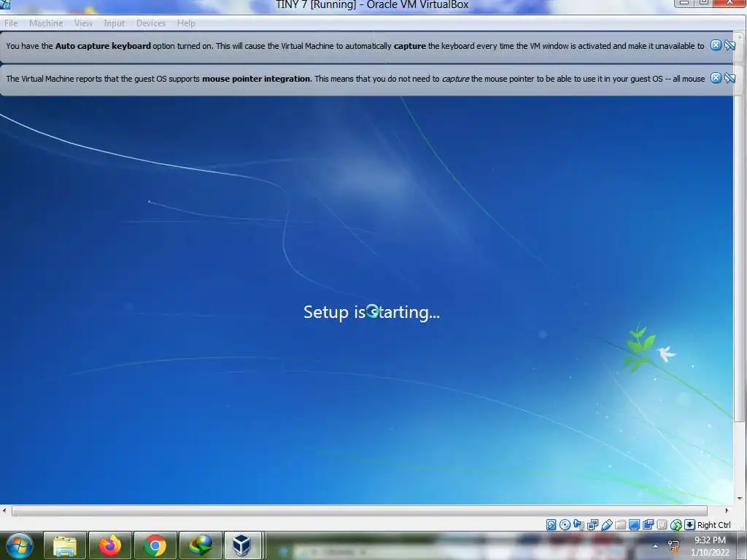Click the vertical scroll down arrow
This screenshot has height=560, width=747.
click(740, 499)
